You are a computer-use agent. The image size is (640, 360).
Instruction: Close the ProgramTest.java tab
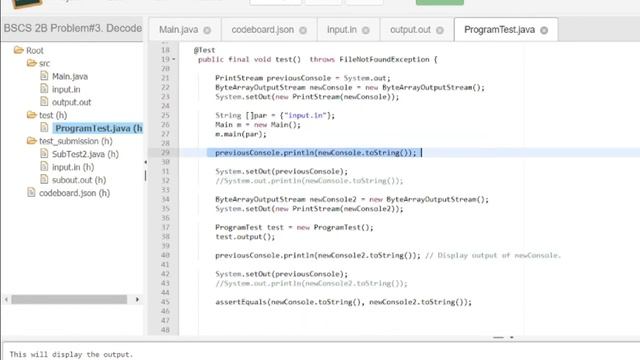[544, 30]
